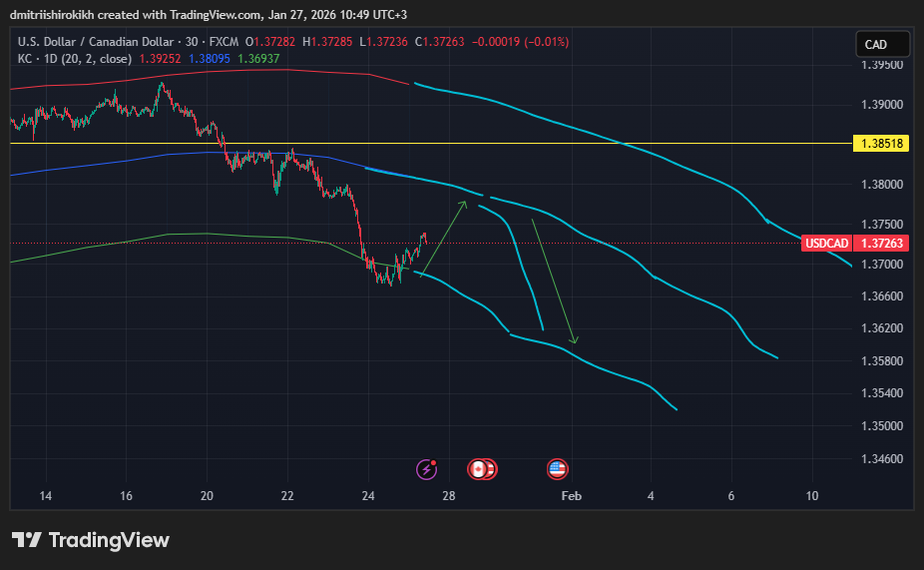The width and height of the screenshot is (924, 570).
Task: Click the TradingView logo
Action: point(91,540)
